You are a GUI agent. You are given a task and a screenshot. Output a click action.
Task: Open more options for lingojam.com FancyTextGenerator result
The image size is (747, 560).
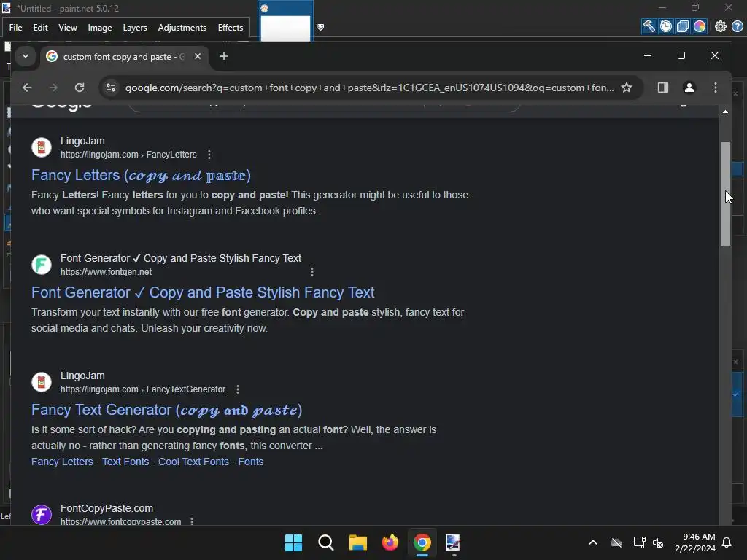point(238,389)
